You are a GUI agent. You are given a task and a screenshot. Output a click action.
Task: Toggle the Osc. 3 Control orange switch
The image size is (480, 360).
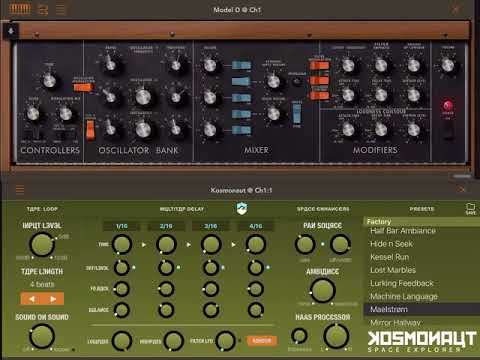pyautogui.click(x=90, y=129)
